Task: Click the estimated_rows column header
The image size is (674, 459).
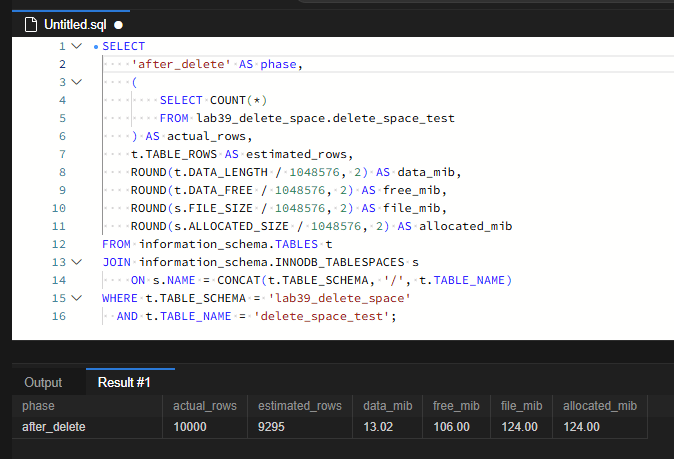Action: 300,406
